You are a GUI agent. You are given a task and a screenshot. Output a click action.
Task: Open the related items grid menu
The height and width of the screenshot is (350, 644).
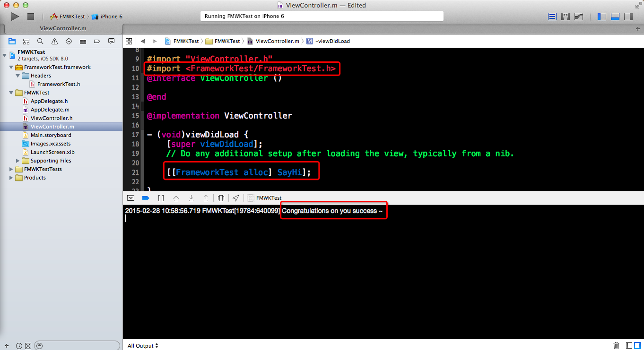click(129, 41)
